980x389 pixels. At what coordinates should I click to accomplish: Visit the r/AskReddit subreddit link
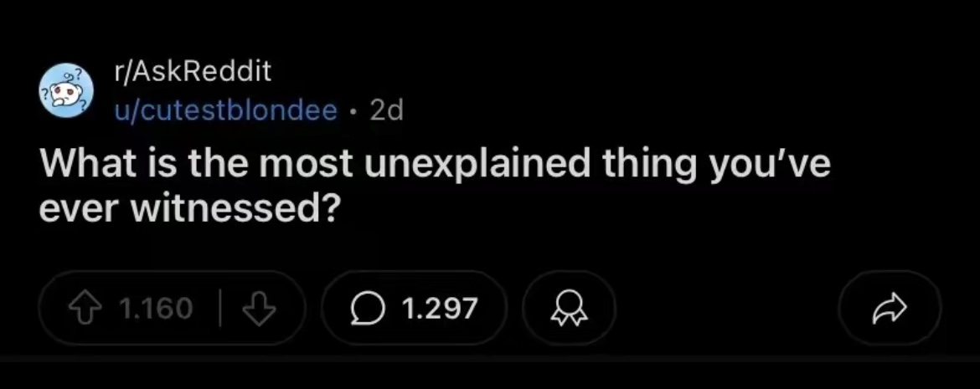pos(193,72)
